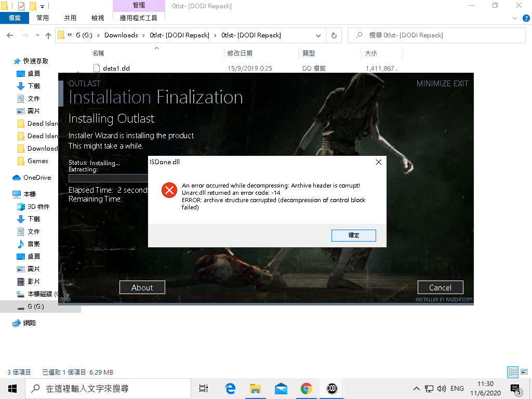
Task: Click MINIMIZE in the Outlast installer
Action: point(434,83)
